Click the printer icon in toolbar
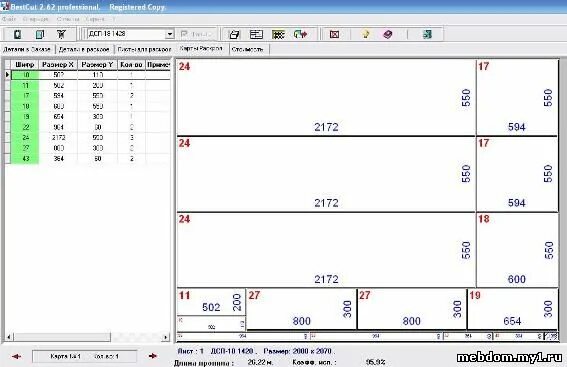Screen dimensions: 567x367 [x=234, y=34]
